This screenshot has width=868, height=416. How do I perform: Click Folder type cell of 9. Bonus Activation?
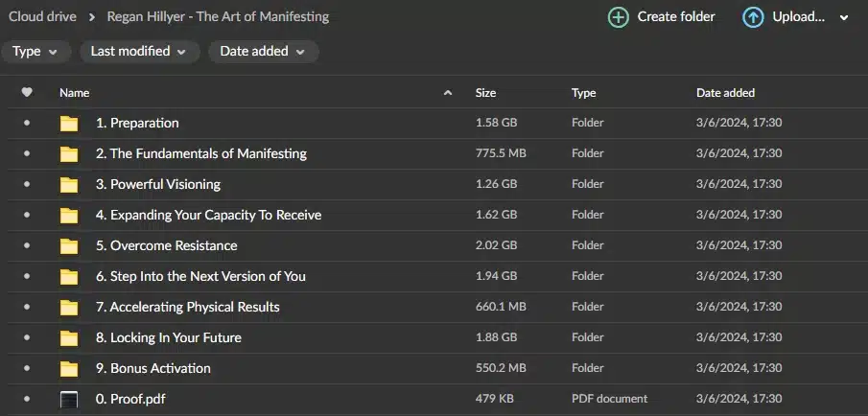pyautogui.click(x=587, y=368)
